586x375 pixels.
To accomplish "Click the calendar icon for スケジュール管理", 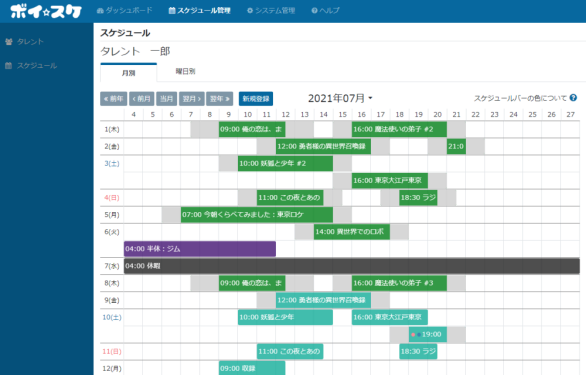I will coord(172,11).
